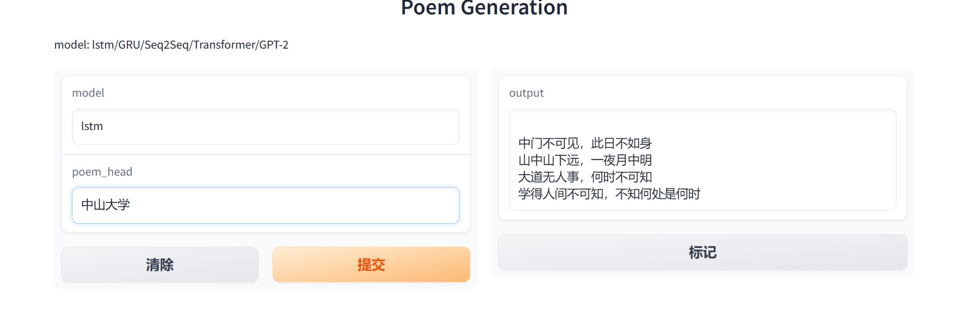Flag the output using the 标记 button
Screen dimensions: 980x323
click(x=702, y=253)
